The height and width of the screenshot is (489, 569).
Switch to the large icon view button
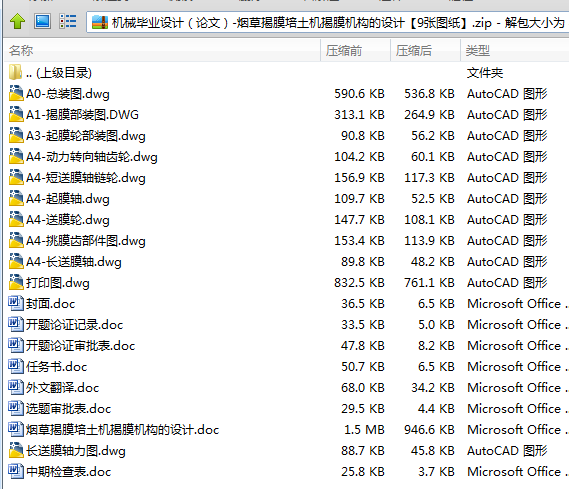(x=42, y=21)
